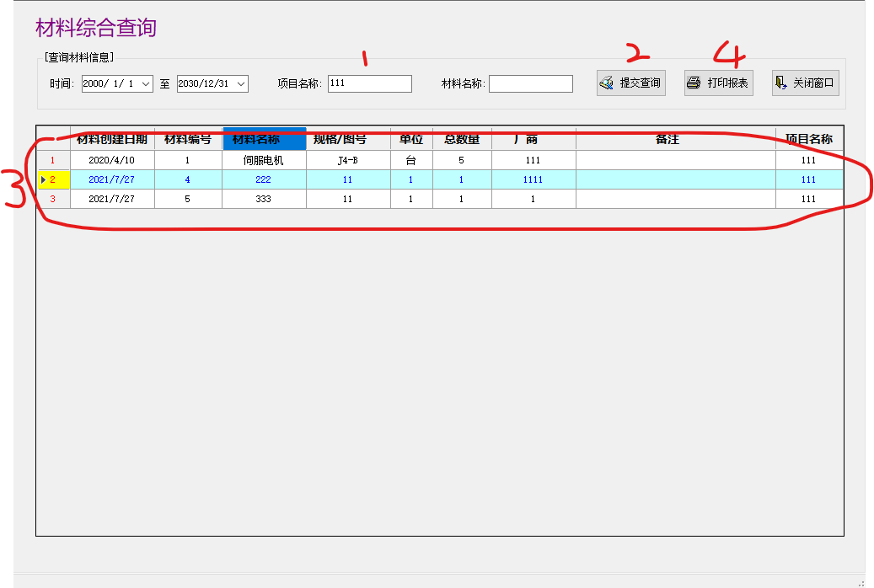874x588 pixels.
Task: Click the 材料编号 column header
Action: click(x=188, y=139)
